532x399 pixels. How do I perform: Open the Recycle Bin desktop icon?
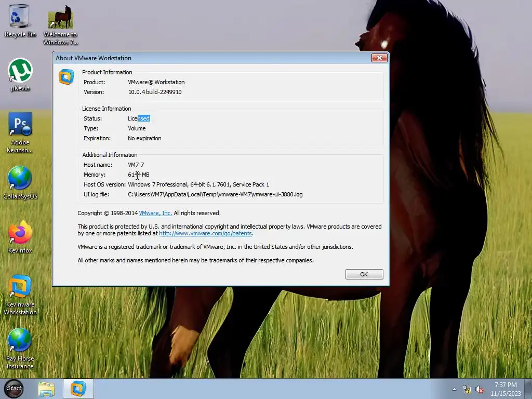coord(20,20)
